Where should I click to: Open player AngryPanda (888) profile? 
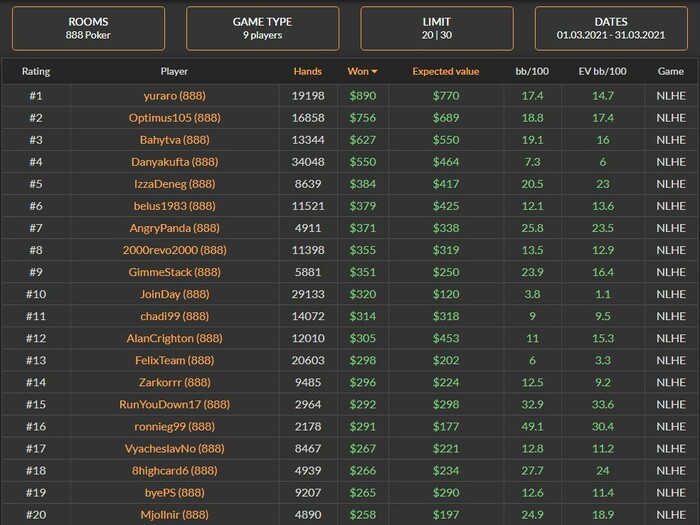coord(175,228)
